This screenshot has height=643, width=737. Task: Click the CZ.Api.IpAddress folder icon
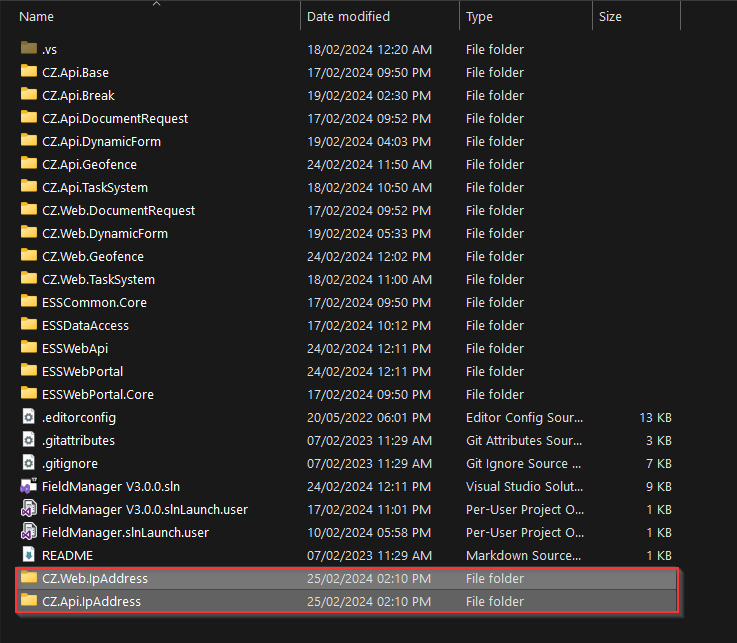29,600
